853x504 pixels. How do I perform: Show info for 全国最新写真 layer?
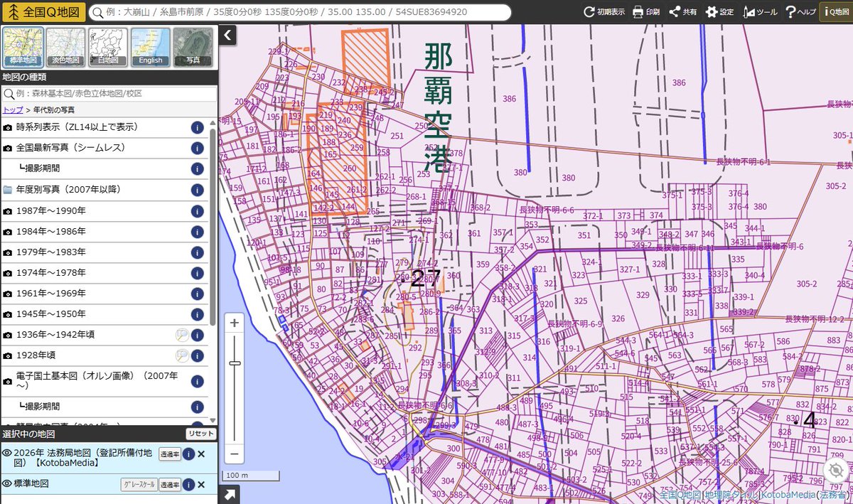[198, 149]
